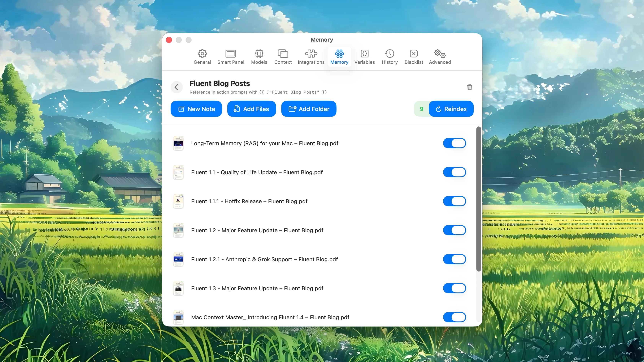Select the Blacklist tab
Screen dimensions: 644x362
click(x=414, y=57)
